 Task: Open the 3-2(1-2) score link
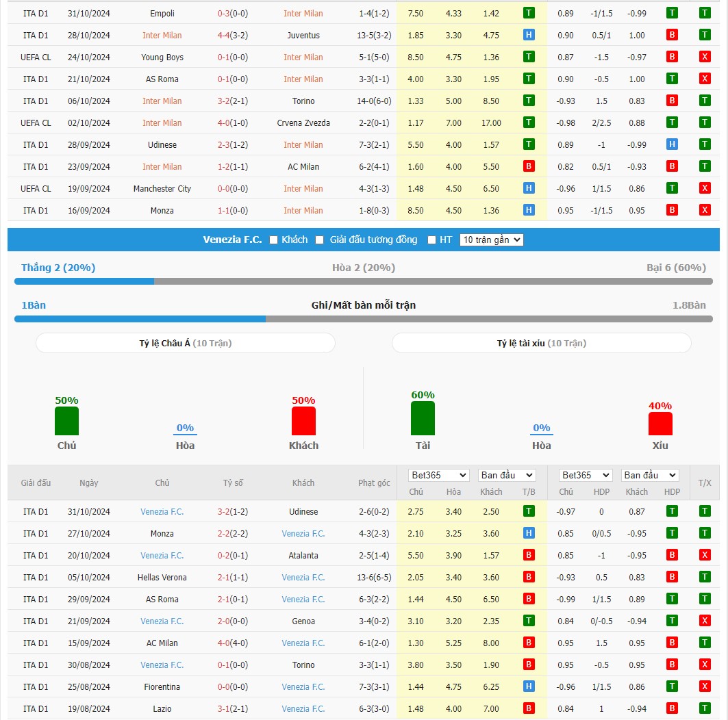coord(233,512)
